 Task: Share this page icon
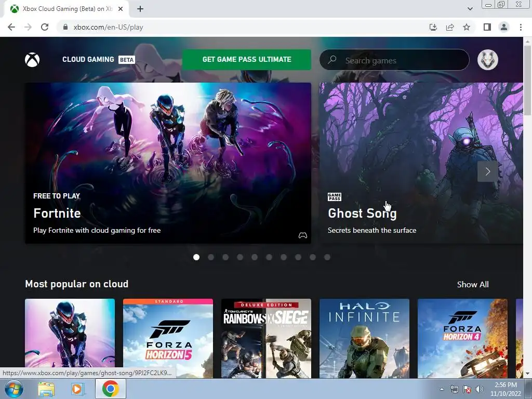(x=450, y=27)
